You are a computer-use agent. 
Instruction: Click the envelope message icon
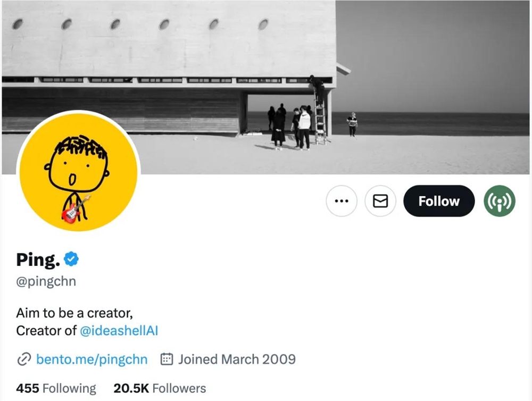(380, 201)
